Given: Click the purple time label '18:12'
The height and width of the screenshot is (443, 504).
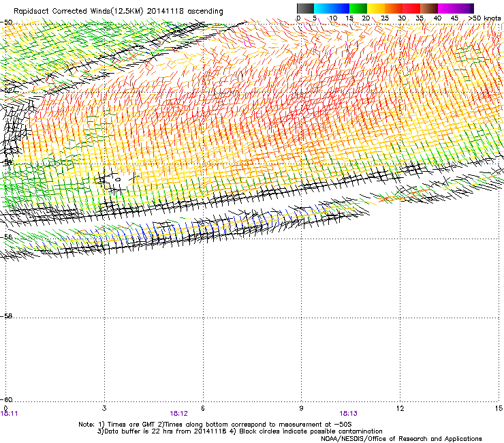Looking at the screenshot, I should pos(178,414).
